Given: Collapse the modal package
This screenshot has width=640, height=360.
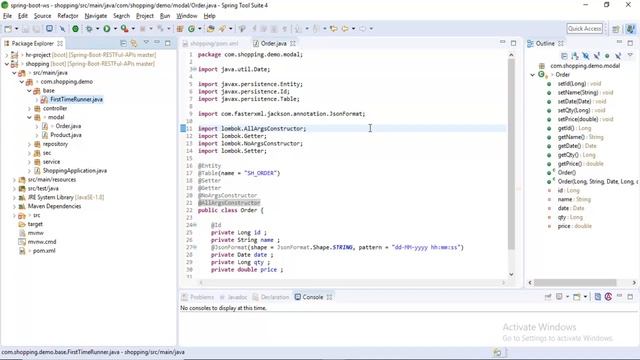Looking at the screenshot, I should coord(29,117).
